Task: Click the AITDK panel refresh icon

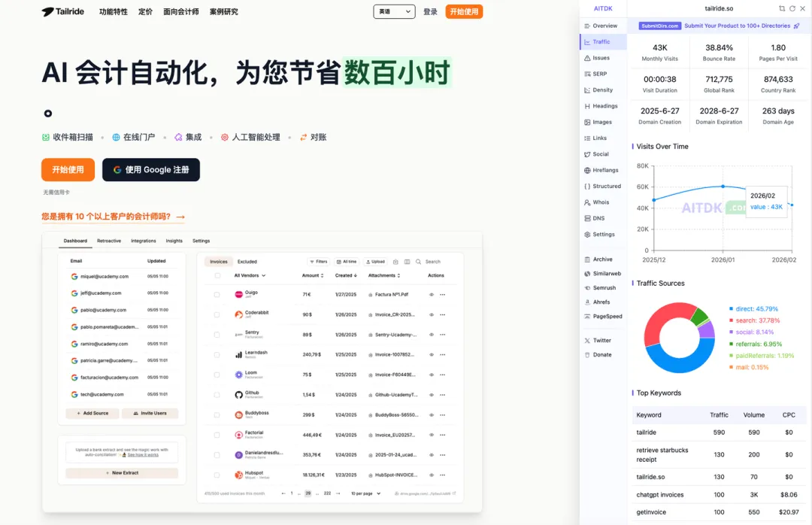Action: point(792,8)
